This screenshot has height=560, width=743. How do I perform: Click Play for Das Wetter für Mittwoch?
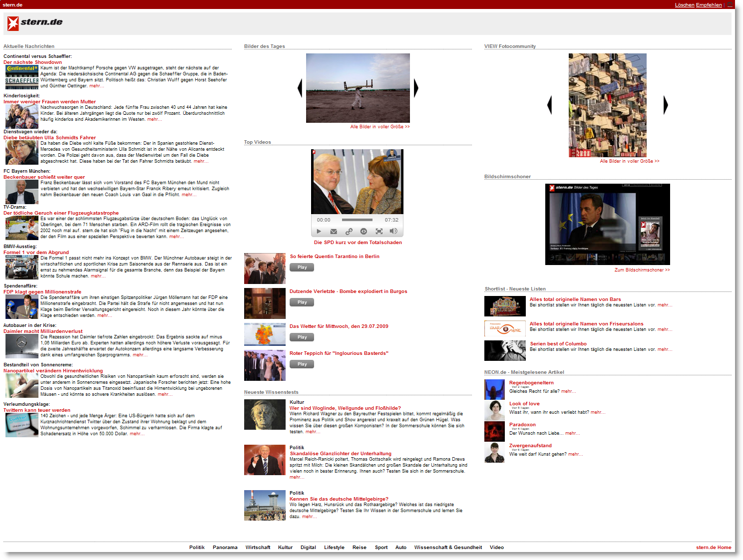[x=302, y=337]
